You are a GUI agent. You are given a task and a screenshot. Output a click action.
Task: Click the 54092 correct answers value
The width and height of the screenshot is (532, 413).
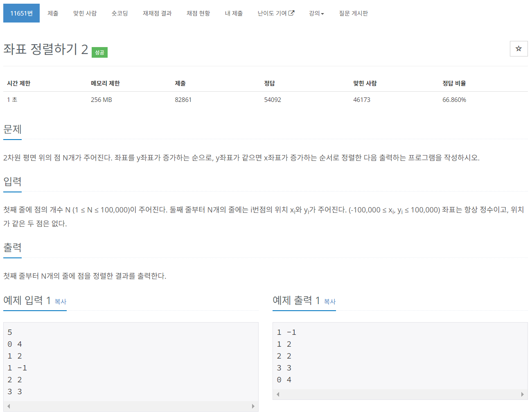(273, 100)
